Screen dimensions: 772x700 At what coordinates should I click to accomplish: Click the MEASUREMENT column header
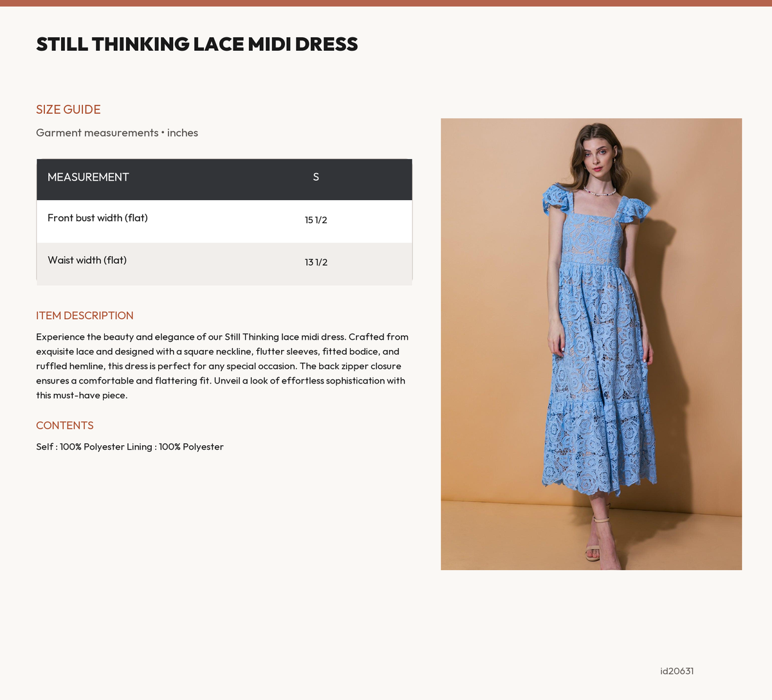(x=88, y=177)
